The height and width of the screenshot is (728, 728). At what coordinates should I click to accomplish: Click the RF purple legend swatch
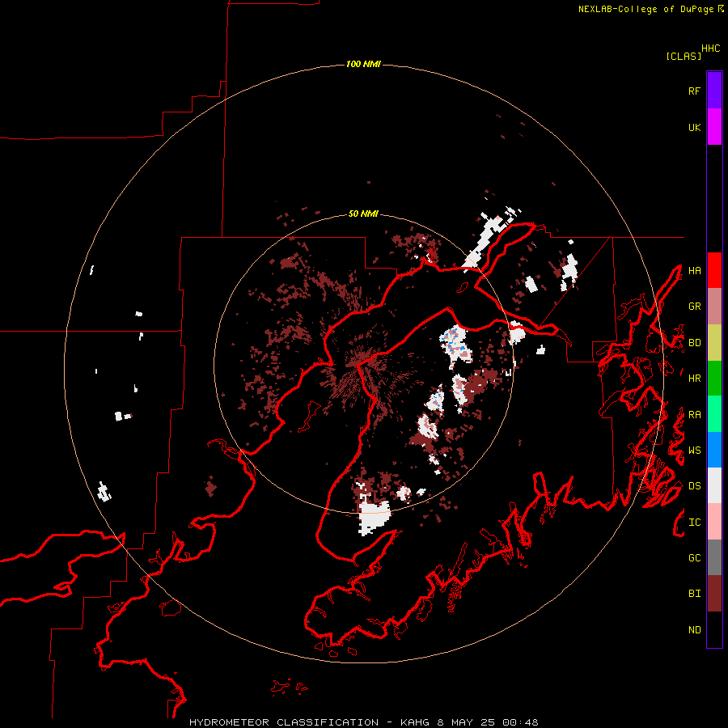pyautogui.click(x=714, y=91)
